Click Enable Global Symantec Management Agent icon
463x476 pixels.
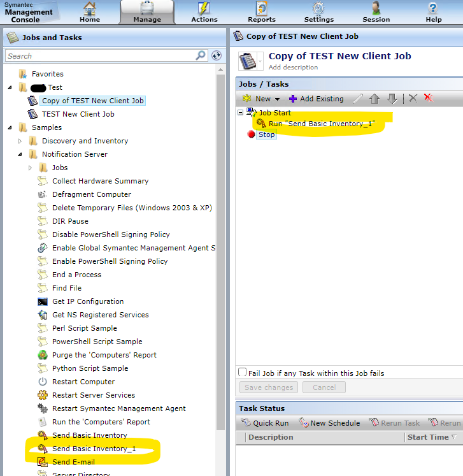[43, 248]
